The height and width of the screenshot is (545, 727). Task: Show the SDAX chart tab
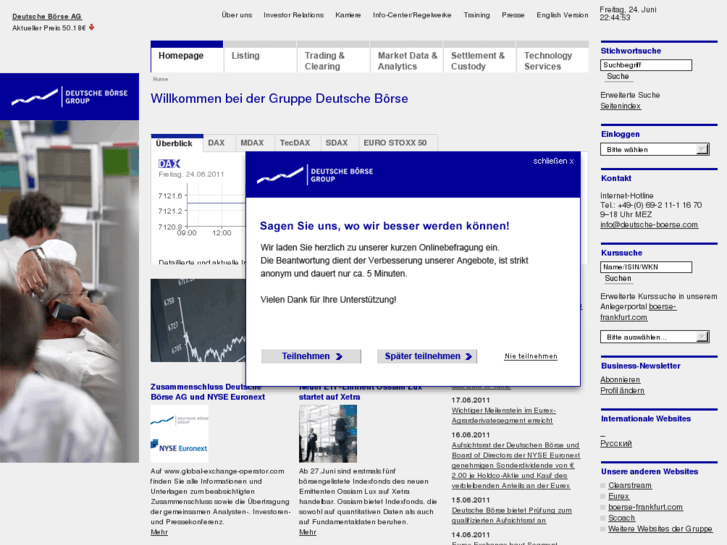coord(339,143)
